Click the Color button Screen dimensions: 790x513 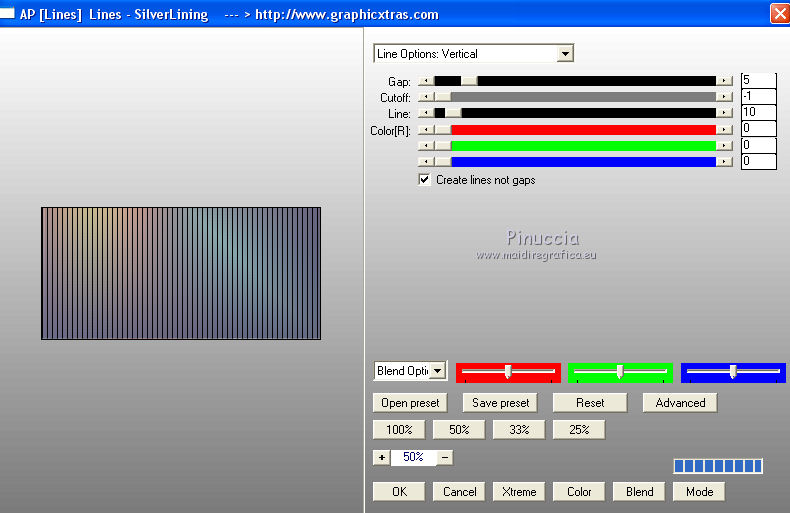[579, 492]
